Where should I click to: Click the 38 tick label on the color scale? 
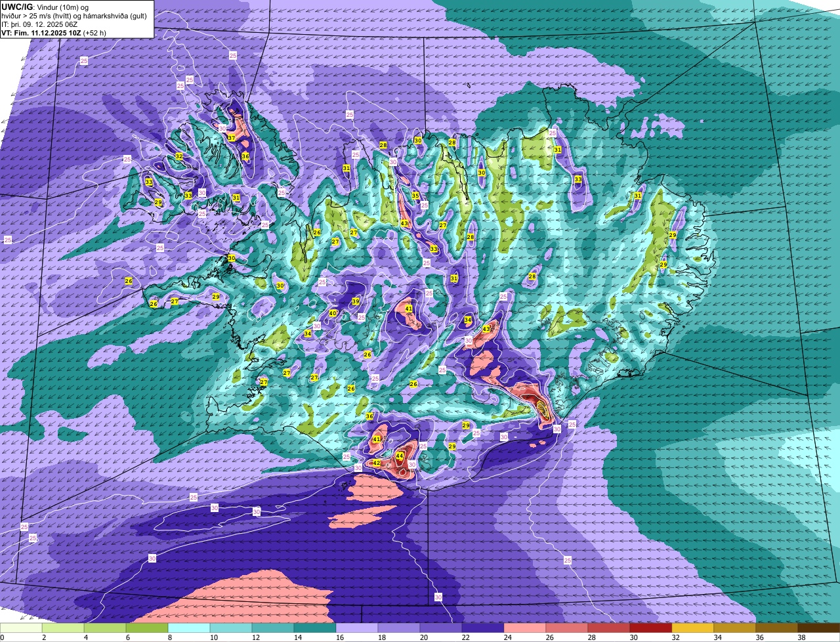802,637
